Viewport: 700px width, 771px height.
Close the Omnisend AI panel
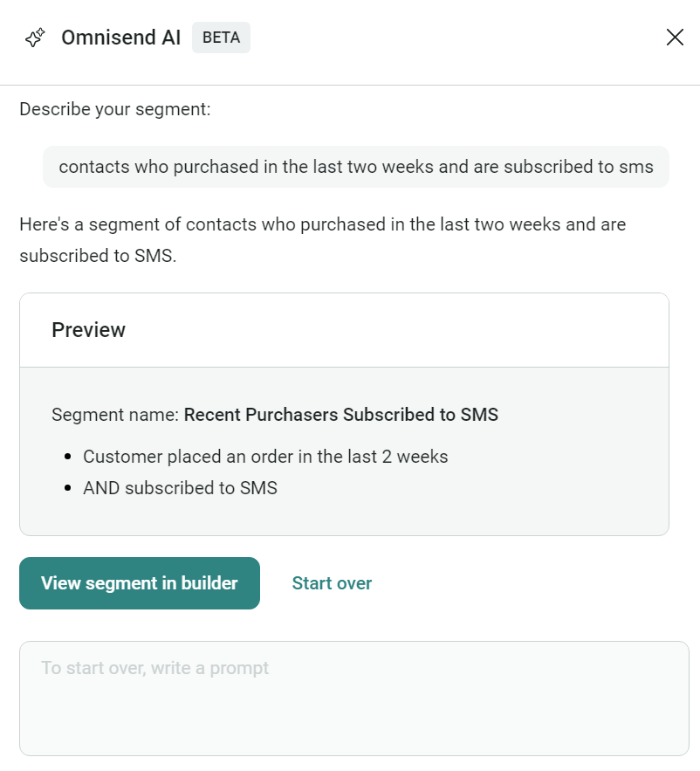coord(675,37)
